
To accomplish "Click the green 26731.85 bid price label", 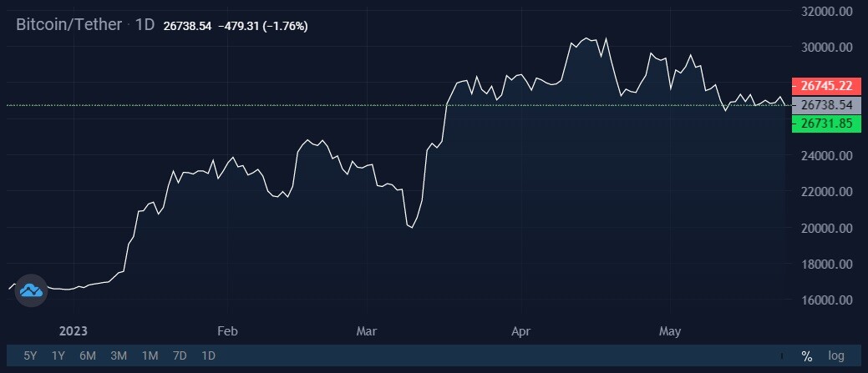I will click(826, 123).
